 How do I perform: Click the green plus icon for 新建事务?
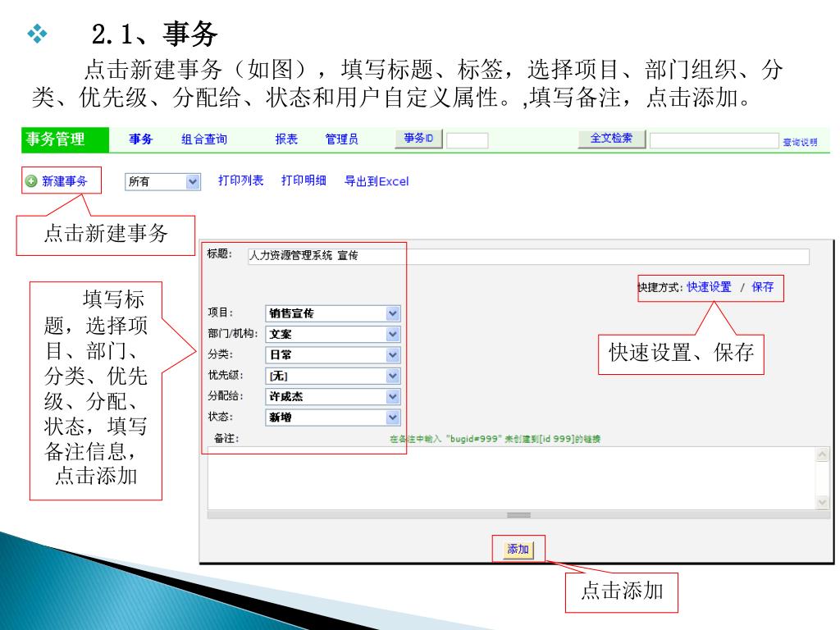click(x=31, y=181)
